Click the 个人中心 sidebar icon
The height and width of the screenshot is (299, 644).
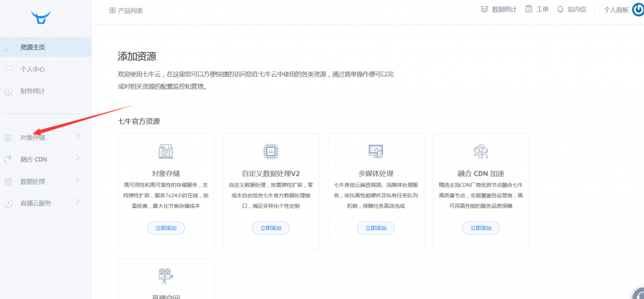click(8, 69)
